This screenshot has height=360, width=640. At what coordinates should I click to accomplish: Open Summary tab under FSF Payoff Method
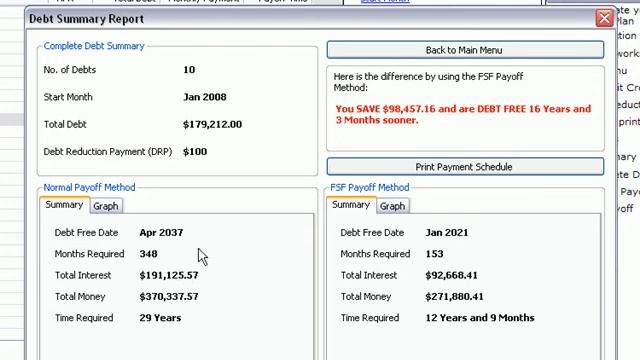(351, 205)
